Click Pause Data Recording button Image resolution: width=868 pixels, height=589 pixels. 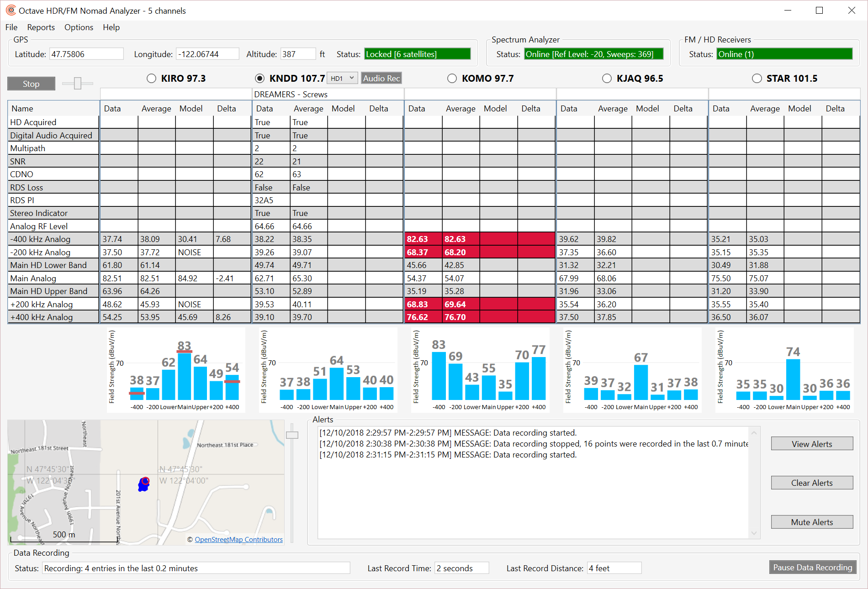812,567
